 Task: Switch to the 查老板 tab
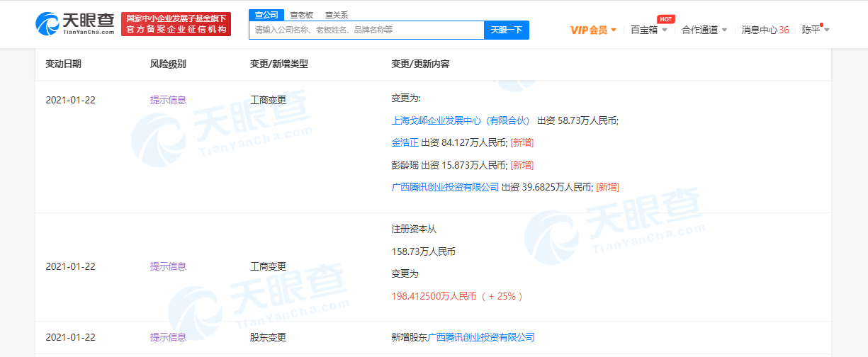click(302, 15)
